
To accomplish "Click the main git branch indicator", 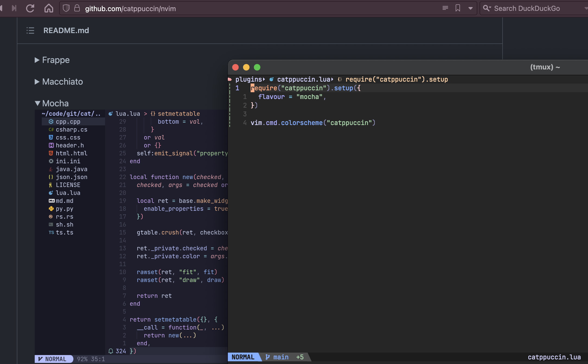I will (277, 357).
